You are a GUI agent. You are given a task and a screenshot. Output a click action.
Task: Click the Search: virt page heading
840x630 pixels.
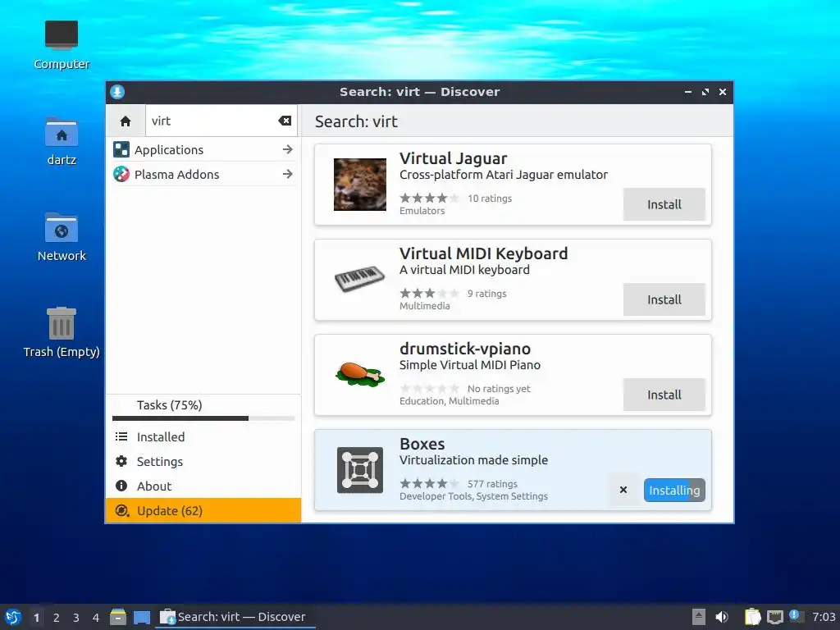point(356,121)
